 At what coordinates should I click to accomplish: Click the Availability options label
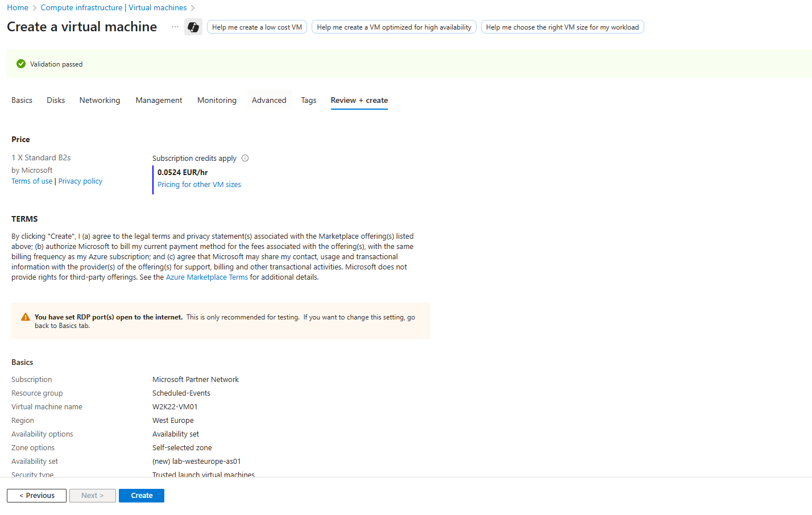point(42,434)
